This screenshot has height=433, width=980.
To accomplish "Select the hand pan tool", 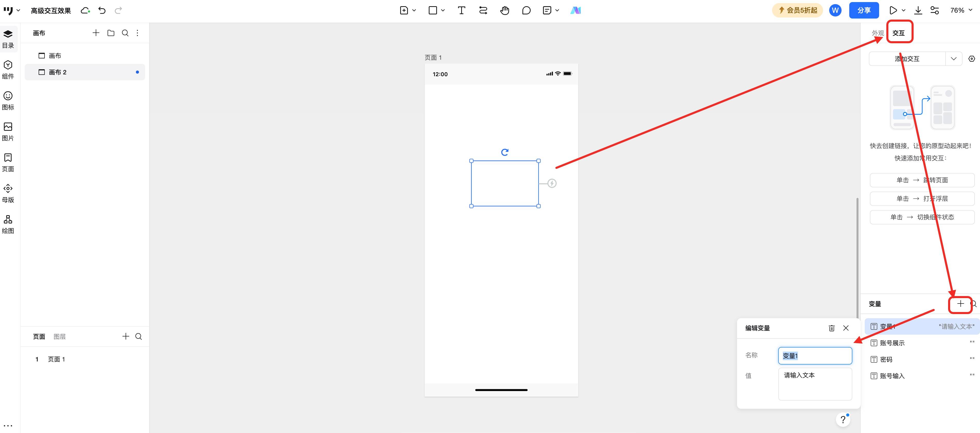I will [504, 10].
